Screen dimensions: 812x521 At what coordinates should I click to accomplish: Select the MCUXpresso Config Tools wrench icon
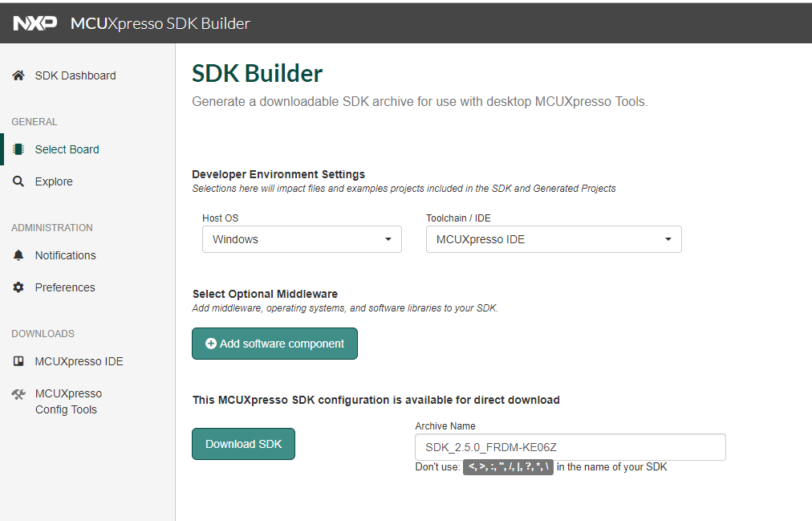(18, 393)
